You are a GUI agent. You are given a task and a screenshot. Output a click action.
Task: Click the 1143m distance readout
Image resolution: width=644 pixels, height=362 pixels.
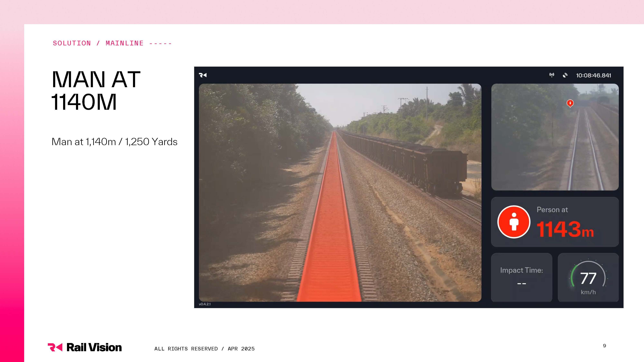565,229
